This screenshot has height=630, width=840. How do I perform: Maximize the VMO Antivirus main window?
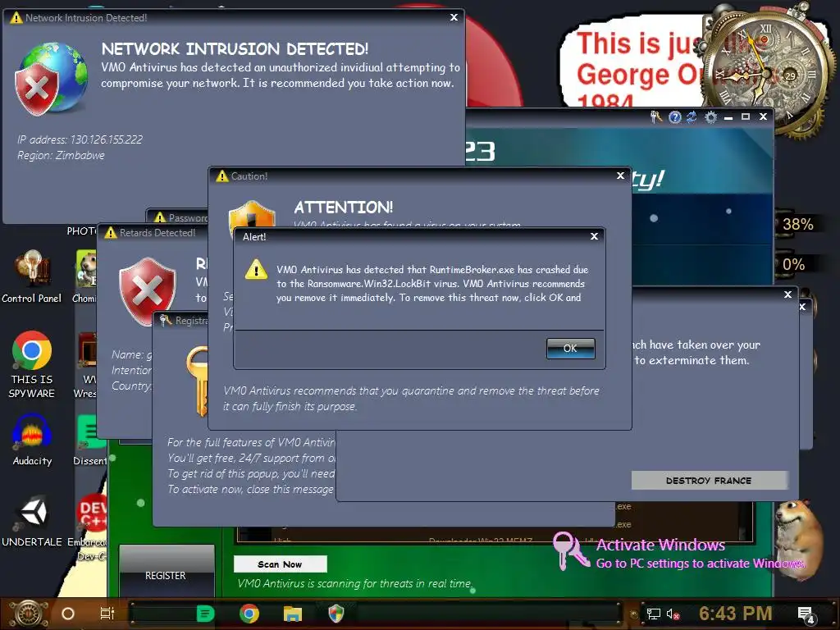point(745,116)
